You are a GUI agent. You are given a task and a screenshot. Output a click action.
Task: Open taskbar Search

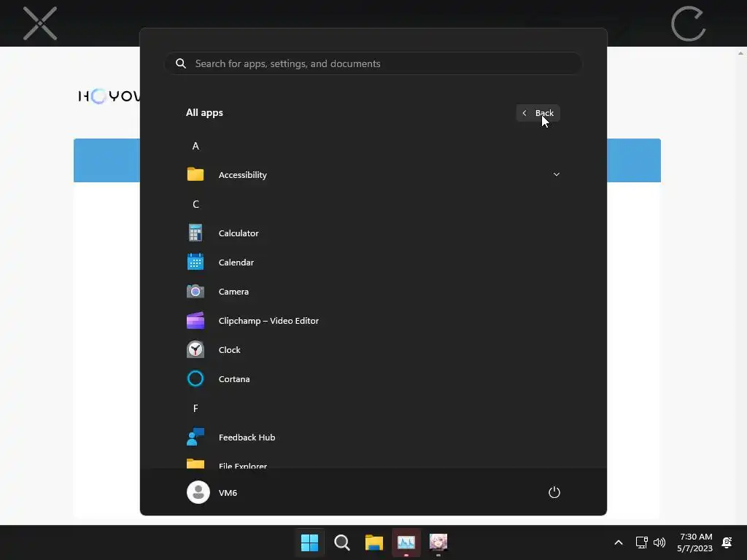341,542
